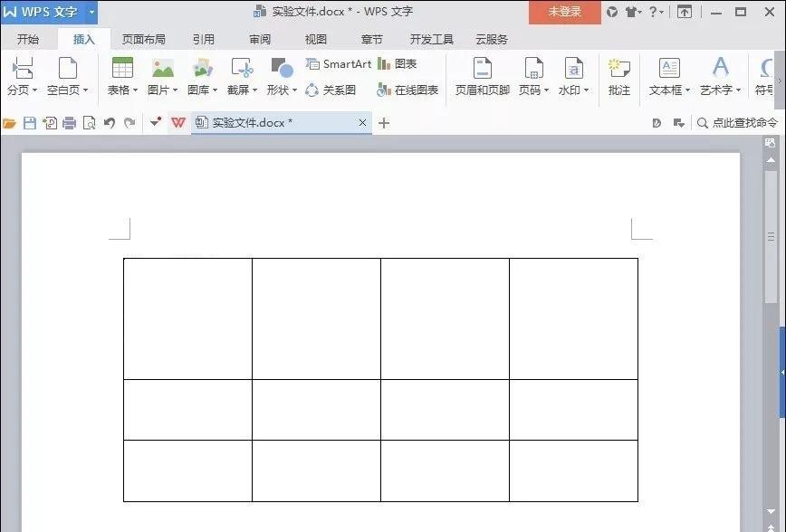
Task: Insert a SmartArt graphic
Action: (x=339, y=64)
